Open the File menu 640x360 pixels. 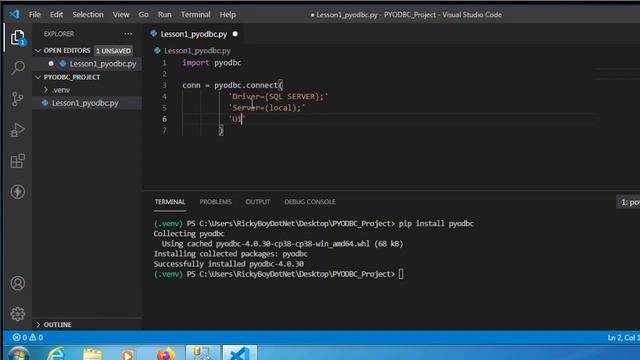coord(35,14)
